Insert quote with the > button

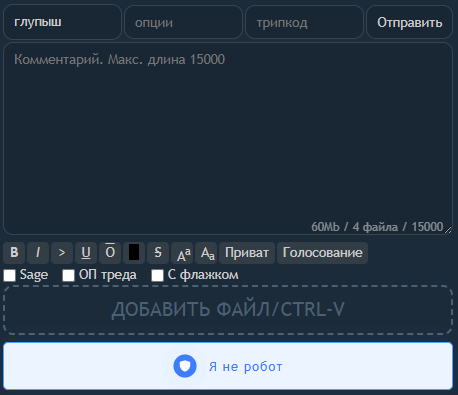[62, 253]
